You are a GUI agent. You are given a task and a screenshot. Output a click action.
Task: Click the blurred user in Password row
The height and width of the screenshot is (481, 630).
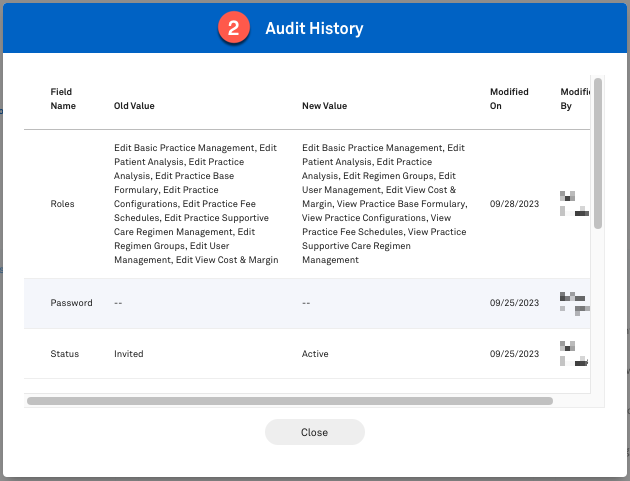click(573, 303)
